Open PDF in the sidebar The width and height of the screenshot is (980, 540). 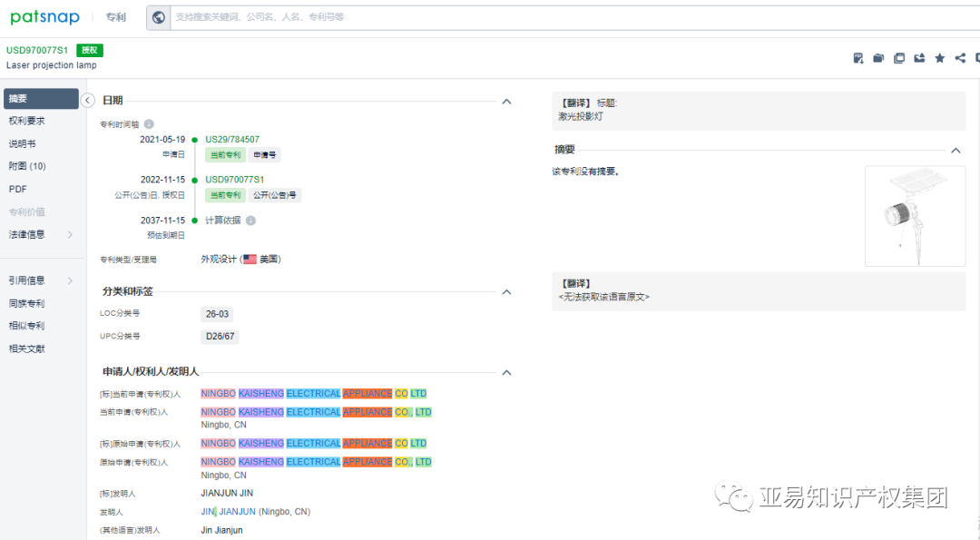[x=17, y=189]
